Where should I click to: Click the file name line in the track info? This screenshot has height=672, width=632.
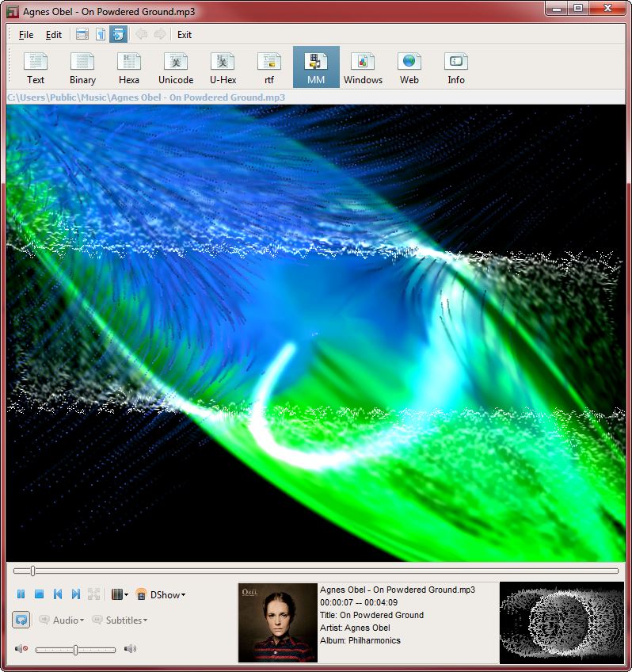click(398, 590)
